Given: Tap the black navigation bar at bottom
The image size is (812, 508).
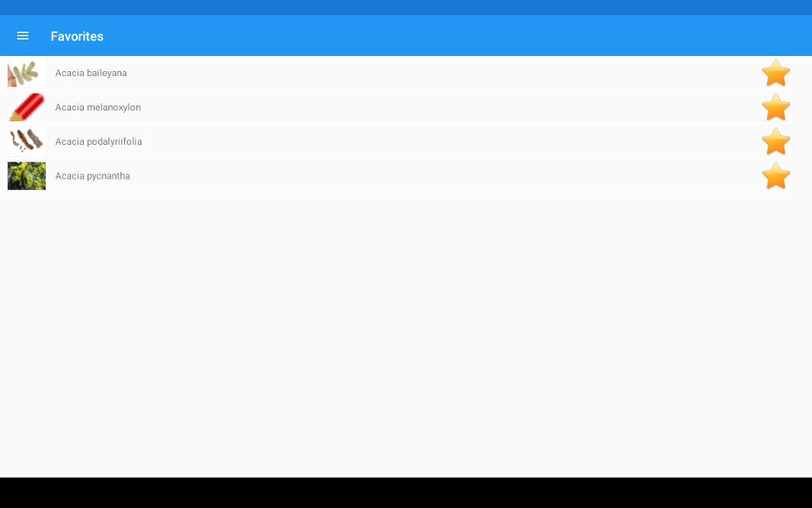Looking at the screenshot, I should tap(406, 493).
